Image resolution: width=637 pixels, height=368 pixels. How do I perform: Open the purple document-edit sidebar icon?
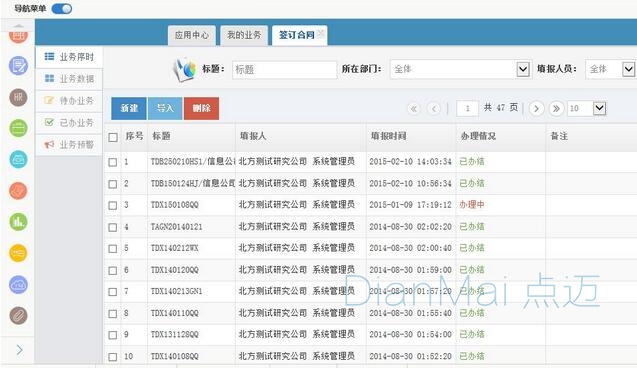(18, 65)
